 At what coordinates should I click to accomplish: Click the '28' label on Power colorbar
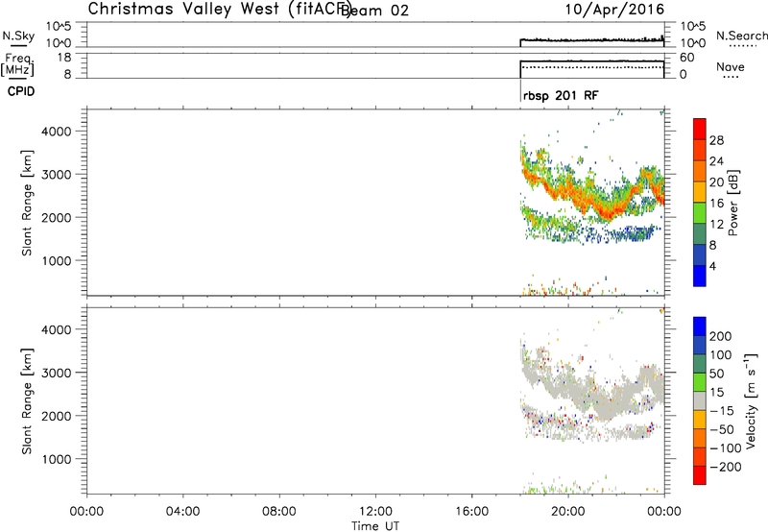click(716, 140)
